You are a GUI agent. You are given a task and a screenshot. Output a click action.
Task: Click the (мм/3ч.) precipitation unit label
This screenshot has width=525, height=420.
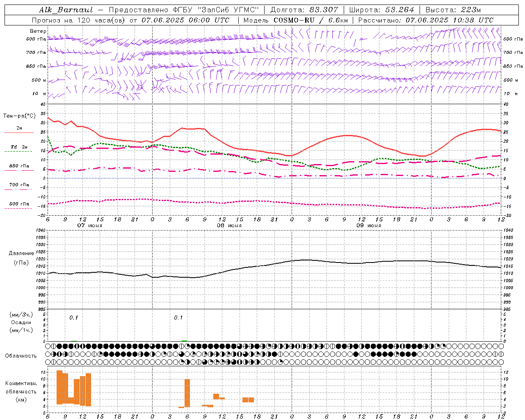coord(21,315)
